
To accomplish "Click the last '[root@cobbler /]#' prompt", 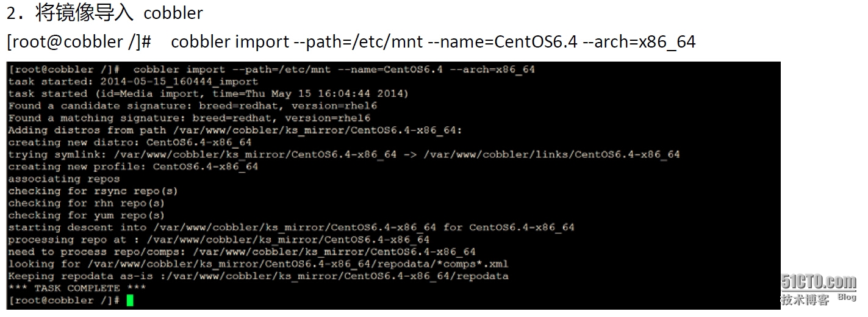I will click(x=64, y=301).
